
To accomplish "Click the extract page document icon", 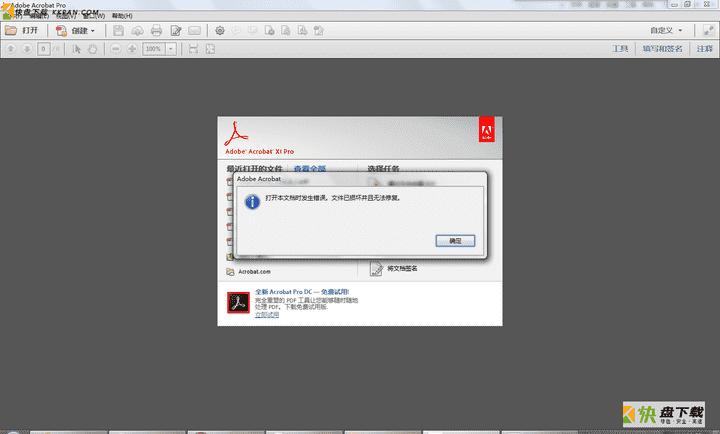I will [302, 31].
